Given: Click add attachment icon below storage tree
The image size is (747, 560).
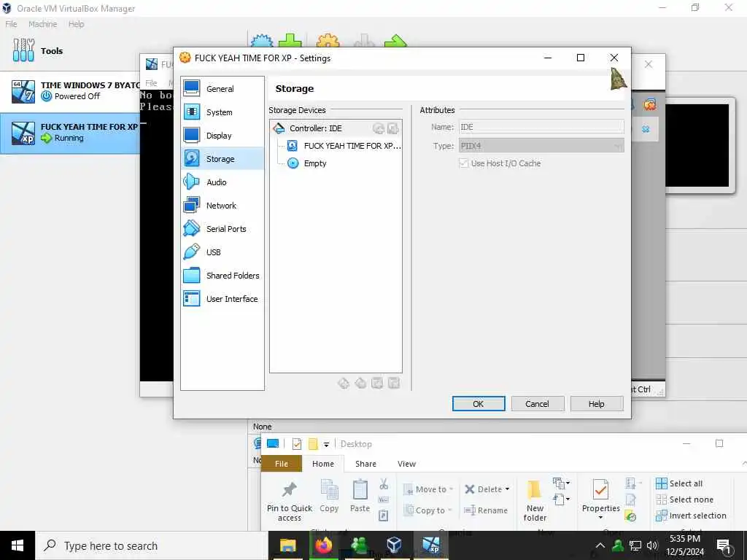Looking at the screenshot, I should coord(377,383).
